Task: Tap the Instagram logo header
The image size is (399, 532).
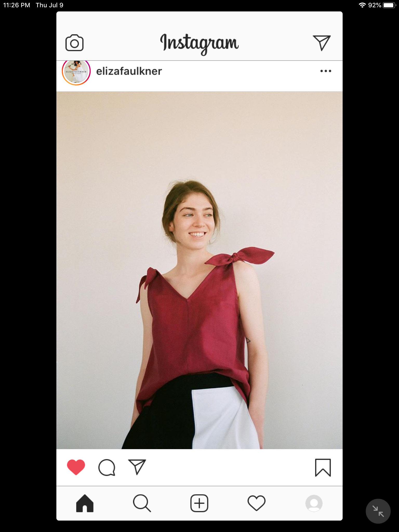Action: click(x=199, y=44)
